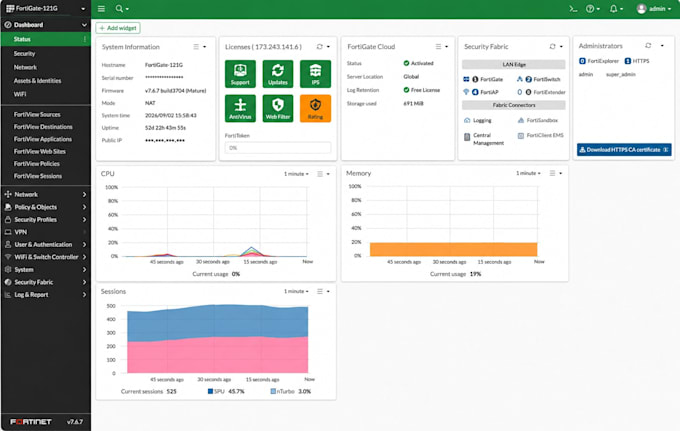Open CPU widget 1 minute dropdown
This screenshot has width=680, height=431.
click(296, 174)
